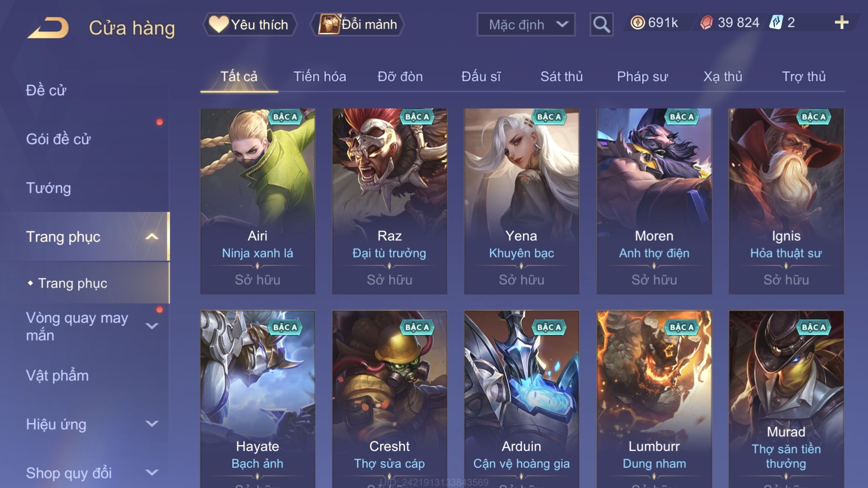Tap the gold coin currency icon

[637, 22]
